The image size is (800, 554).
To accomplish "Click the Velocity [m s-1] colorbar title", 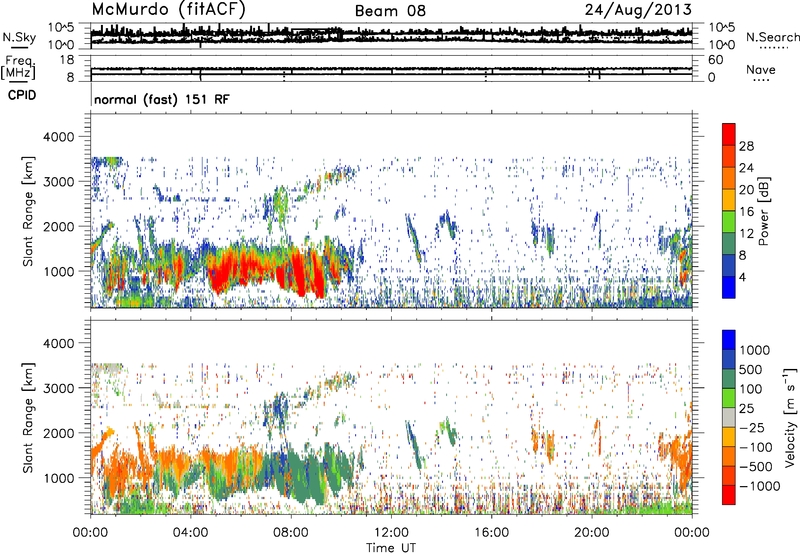I will (790, 417).
